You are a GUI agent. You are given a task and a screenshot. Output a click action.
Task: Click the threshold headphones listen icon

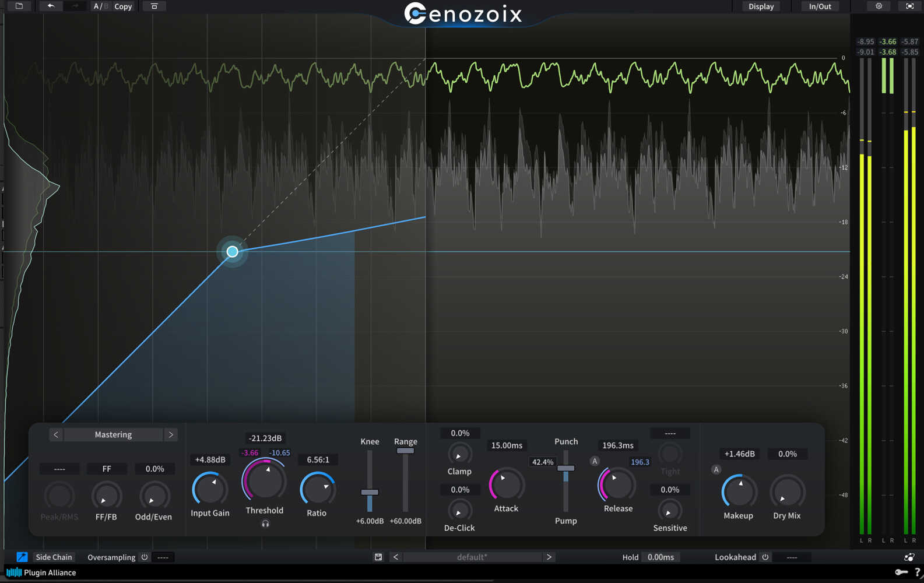click(x=265, y=524)
